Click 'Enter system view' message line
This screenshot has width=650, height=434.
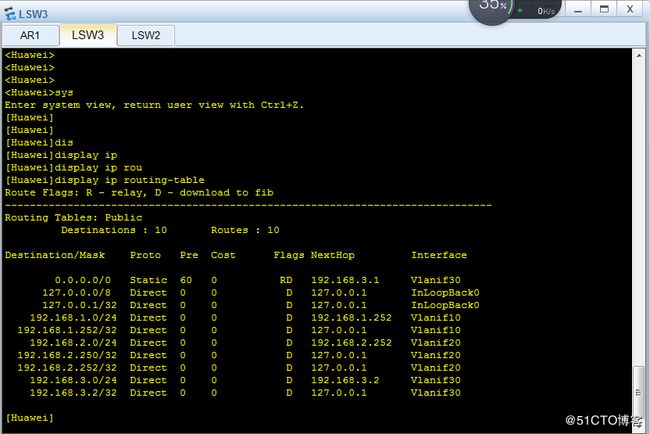pyautogui.click(x=154, y=105)
